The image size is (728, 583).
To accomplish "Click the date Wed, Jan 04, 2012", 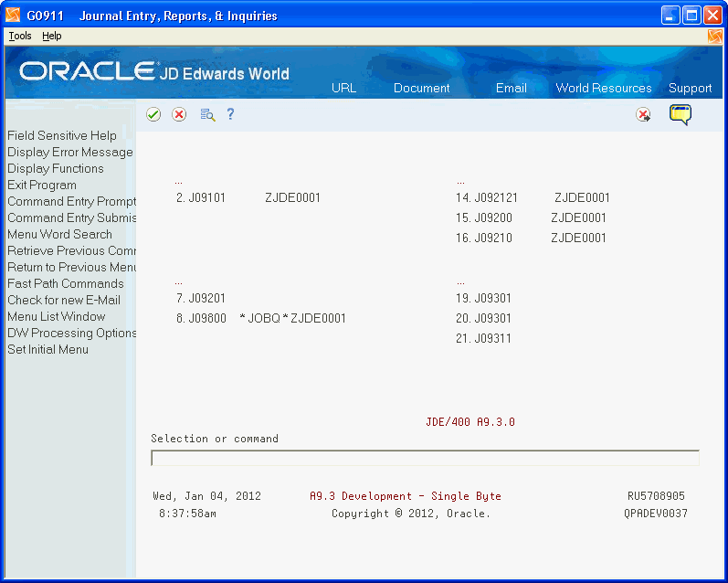I will tap(206, 496).
